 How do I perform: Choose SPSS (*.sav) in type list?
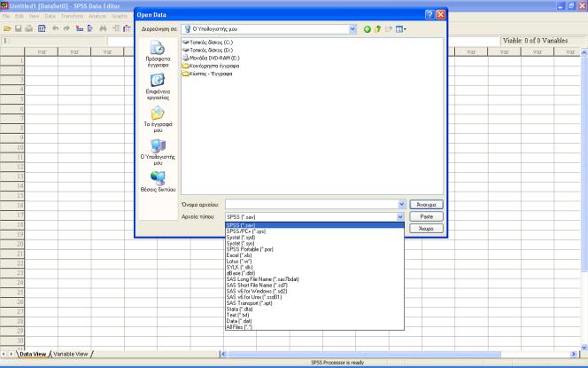coord(314,225)
